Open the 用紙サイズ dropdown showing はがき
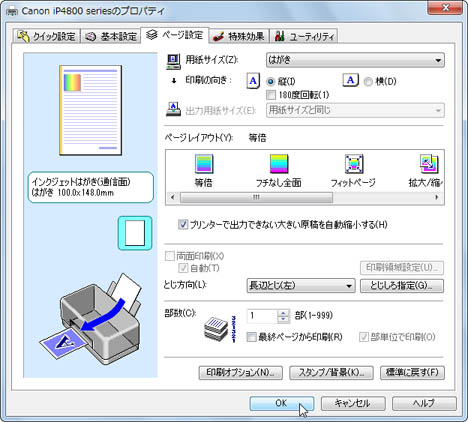The width and height of the screenshot is (468, 422). 355,60
